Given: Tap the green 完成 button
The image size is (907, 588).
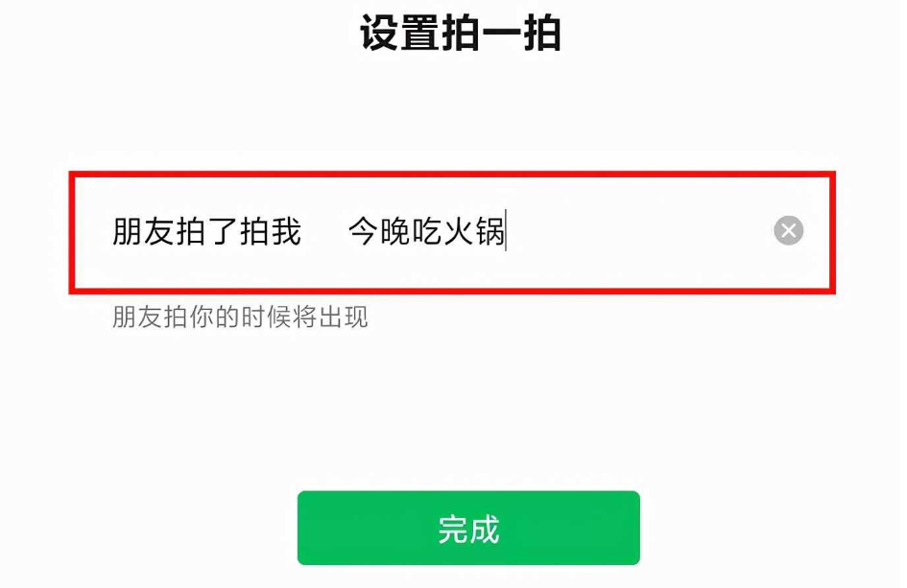Looking at the screenshot, I should 468,528.
